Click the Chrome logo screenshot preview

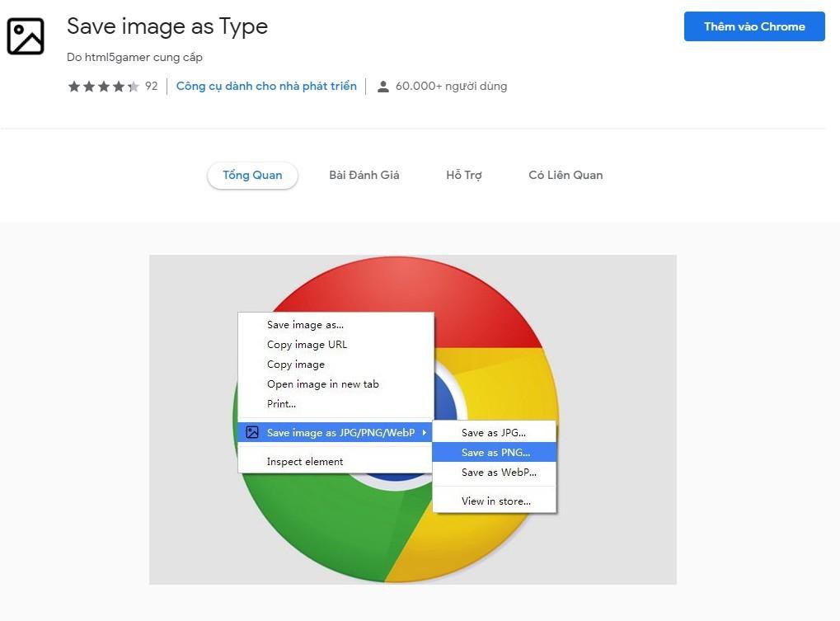[412, 419]
